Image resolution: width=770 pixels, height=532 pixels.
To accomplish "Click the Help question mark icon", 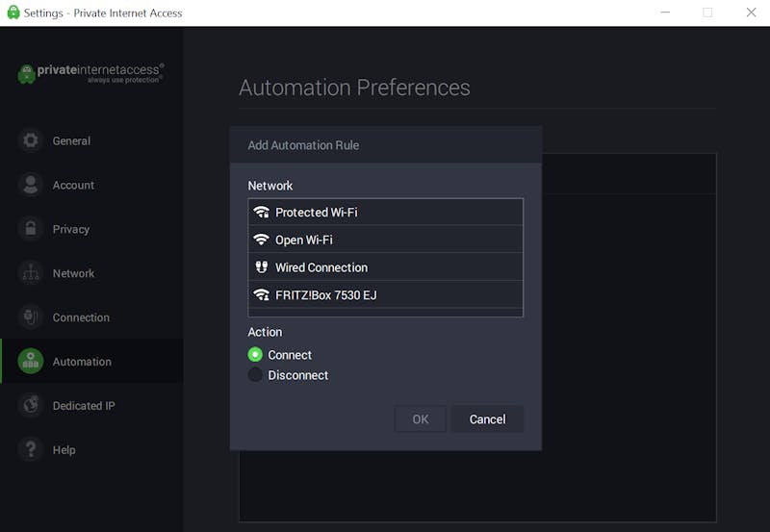I will 31,450.
